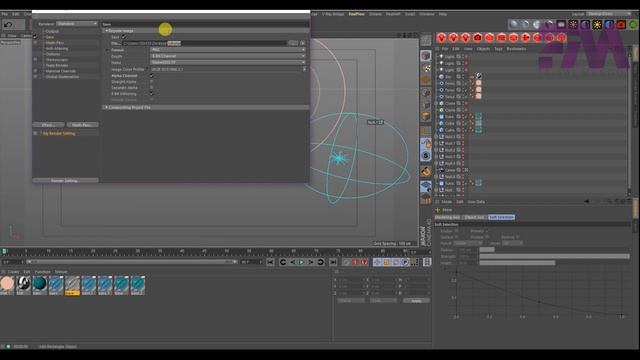Click the green circular icon at the end of the top toolbar

tap(633, 25)
